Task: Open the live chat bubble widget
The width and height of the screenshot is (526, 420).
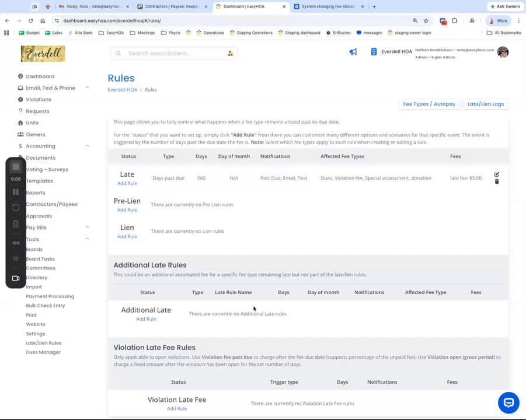Action: click(x=508, y=402)
